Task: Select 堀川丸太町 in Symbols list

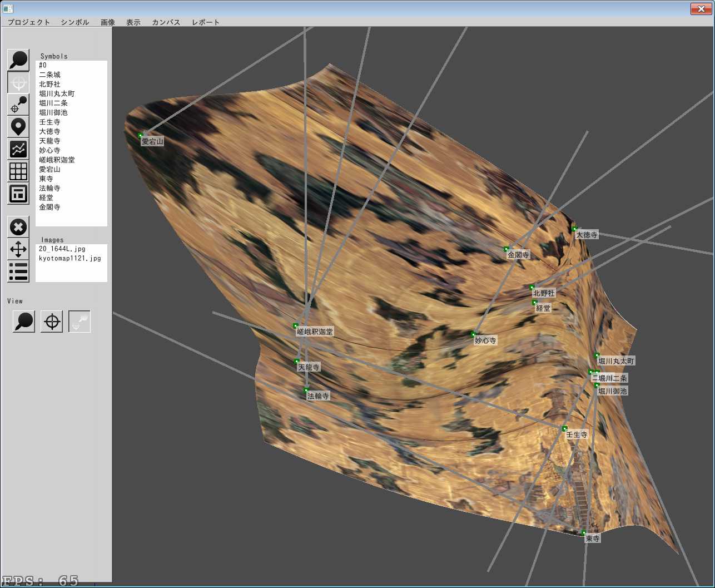Action: coord(71,93)
